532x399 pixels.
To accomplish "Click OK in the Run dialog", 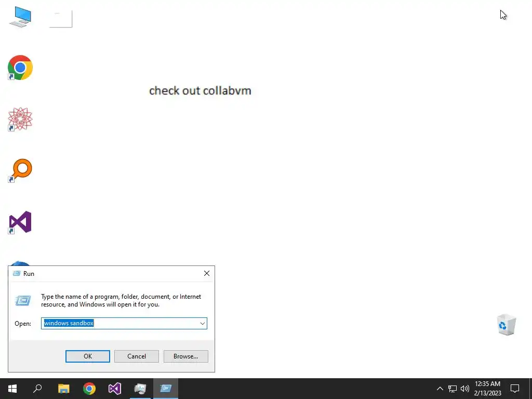I will (x=87, y=356).
